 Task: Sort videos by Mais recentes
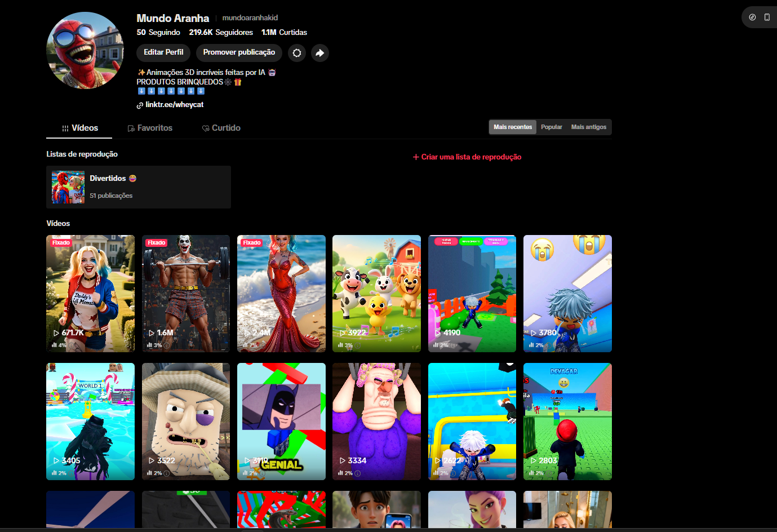pos(513,127)
